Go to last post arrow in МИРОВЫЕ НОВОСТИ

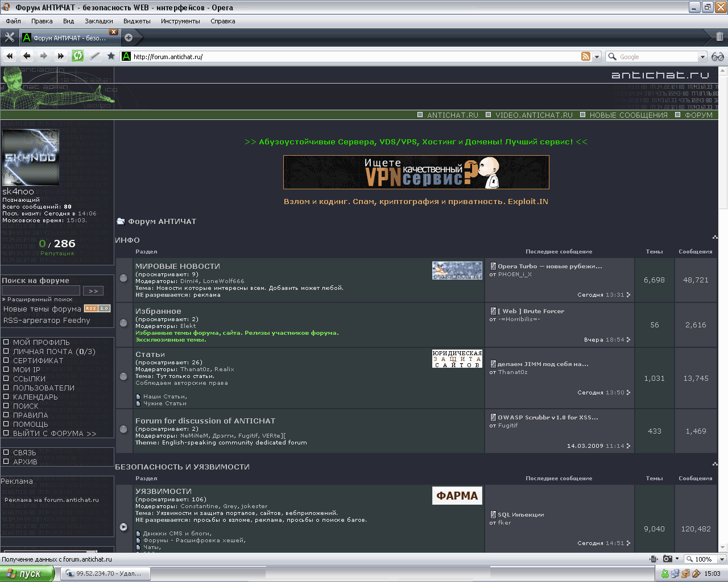pos(628,295)
